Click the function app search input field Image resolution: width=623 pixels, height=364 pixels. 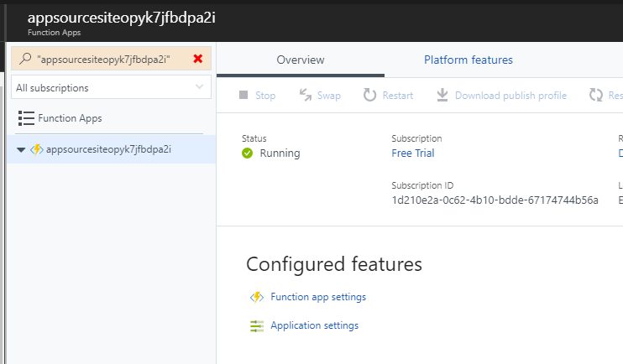[109, 59]
